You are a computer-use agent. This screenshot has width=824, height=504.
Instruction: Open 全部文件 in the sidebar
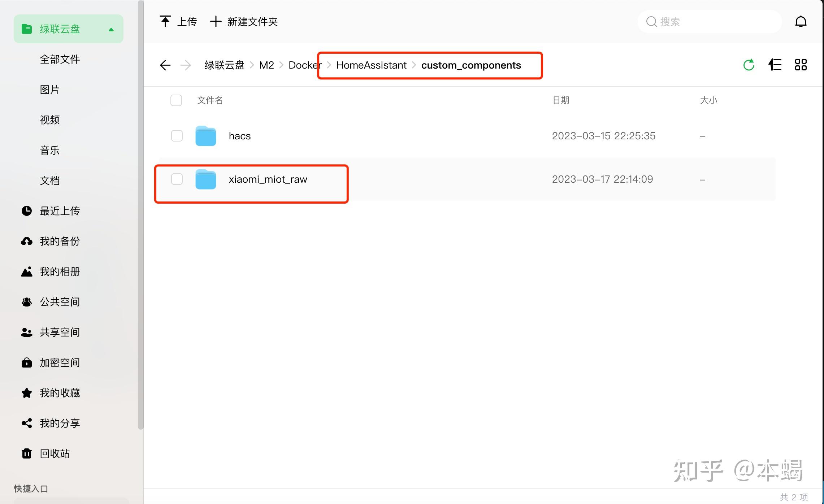click(60, 59)
